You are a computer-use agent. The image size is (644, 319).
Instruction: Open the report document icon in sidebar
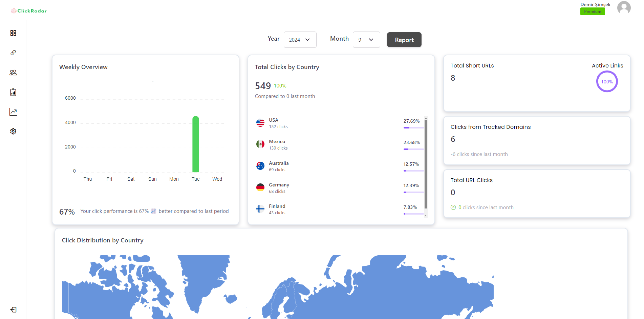click(x=13, y=92)
